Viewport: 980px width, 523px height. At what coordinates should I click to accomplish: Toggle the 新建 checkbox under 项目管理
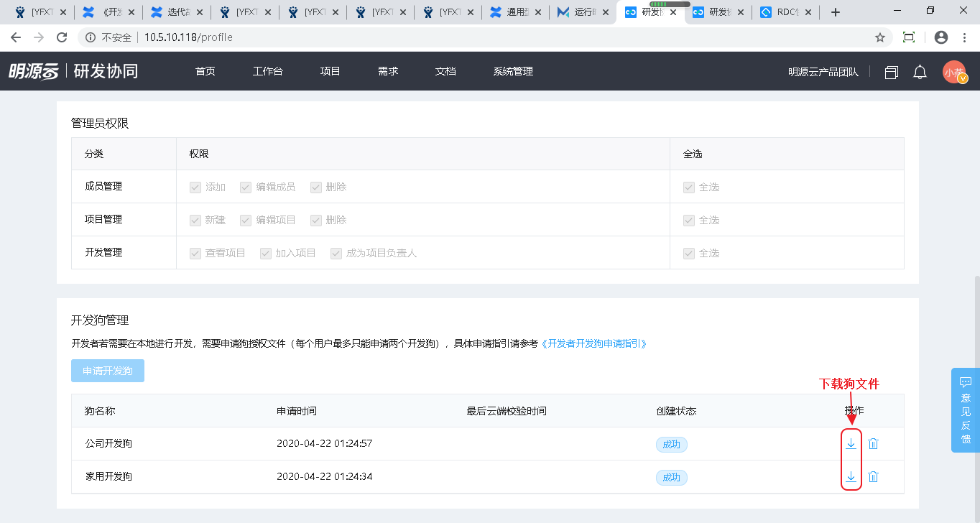pyautogui.click(x=195, y=220)
